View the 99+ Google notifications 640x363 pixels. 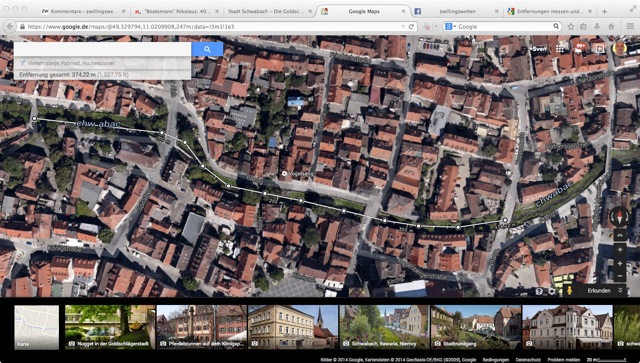click(580, 47)
